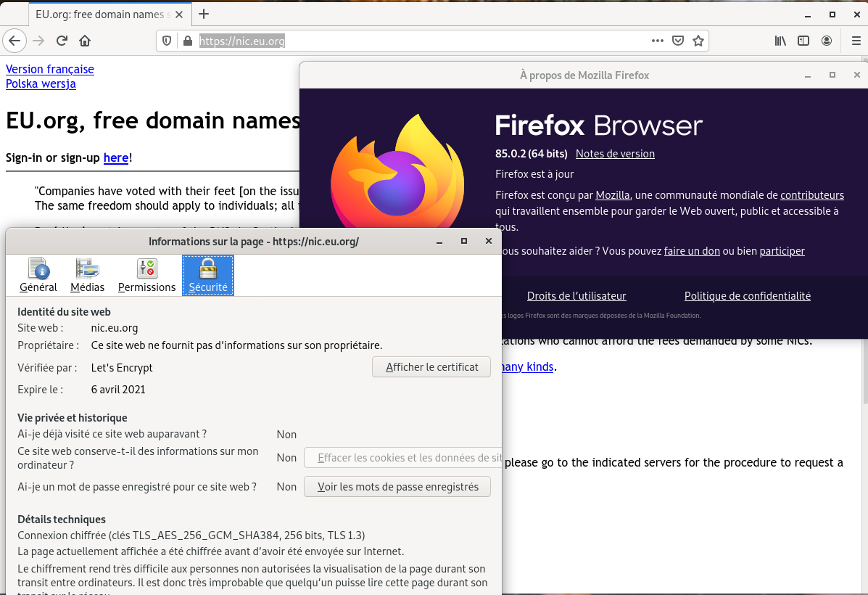Click the 'Connexion chiffrée' TLS details line

pyautogui.click(x=191, y=535)
